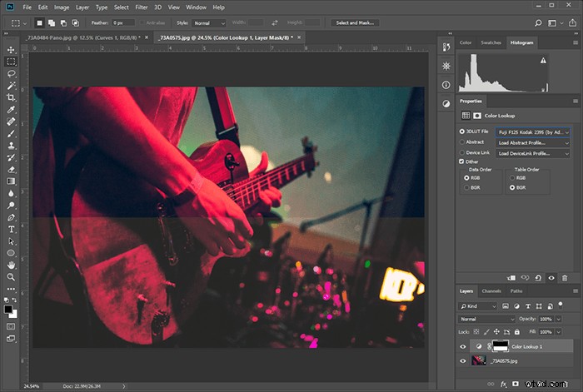Hide the Color Lookup 1 layer
The width and height of the screenshot is (583, 392).
(463, 347)
